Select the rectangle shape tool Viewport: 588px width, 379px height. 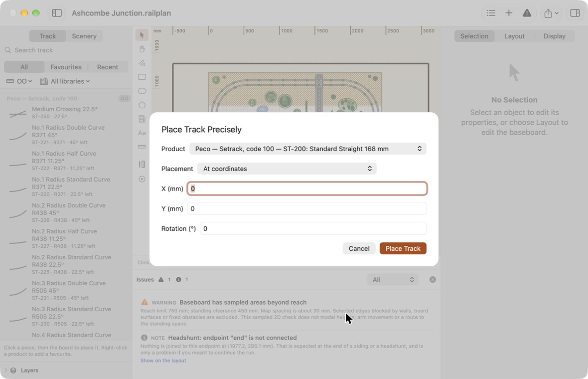click(x=142, y=77)
